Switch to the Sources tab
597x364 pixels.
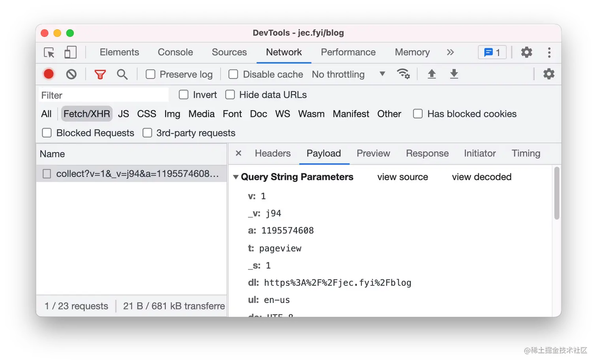(229, 52)
